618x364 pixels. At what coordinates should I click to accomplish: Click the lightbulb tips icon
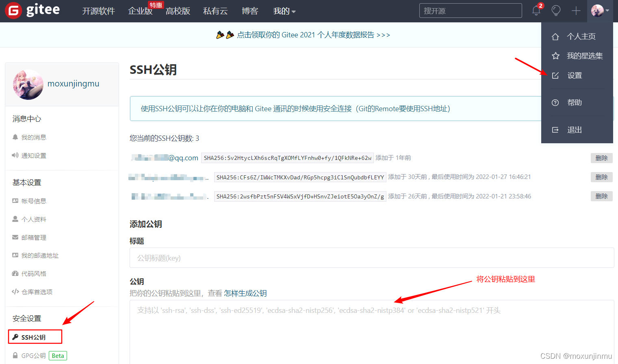[x=556, y=11]
